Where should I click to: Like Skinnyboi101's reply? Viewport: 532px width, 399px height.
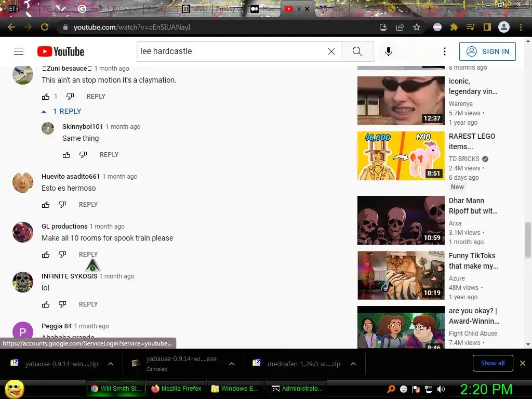tap(66, 155)
